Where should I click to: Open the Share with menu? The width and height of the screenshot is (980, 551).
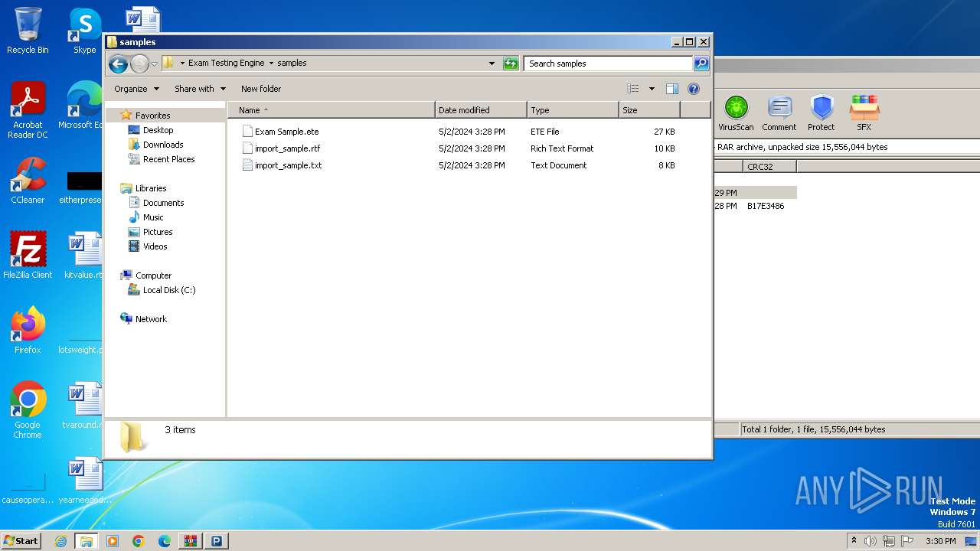[x=200, y=89]
